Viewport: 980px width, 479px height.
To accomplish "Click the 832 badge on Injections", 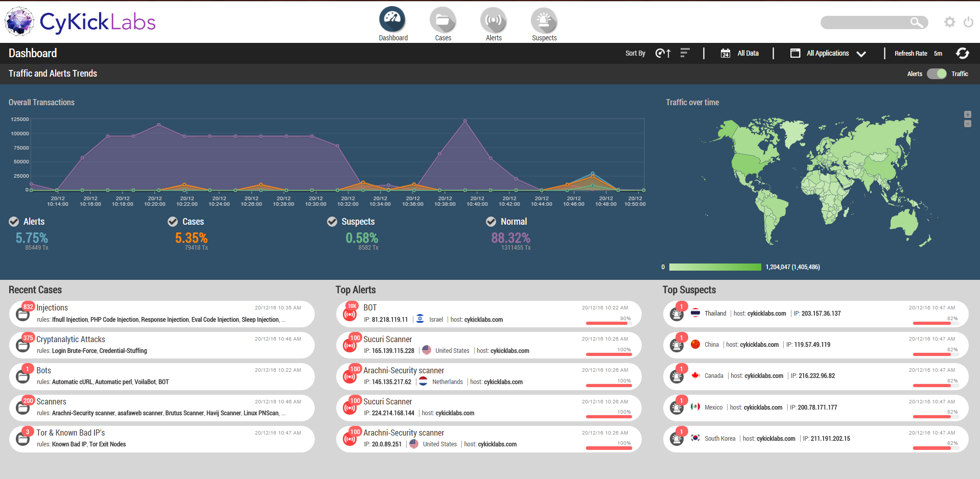I will click(28, 307).
